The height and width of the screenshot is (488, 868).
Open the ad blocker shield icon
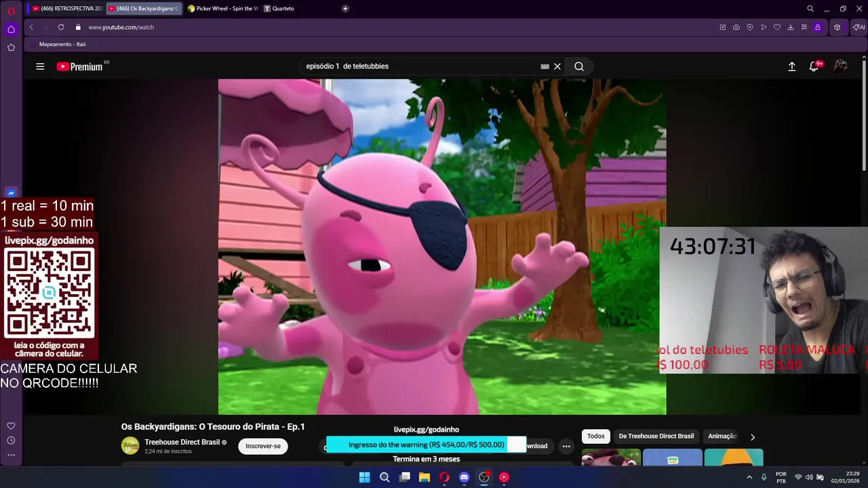[x=750, y=27]
